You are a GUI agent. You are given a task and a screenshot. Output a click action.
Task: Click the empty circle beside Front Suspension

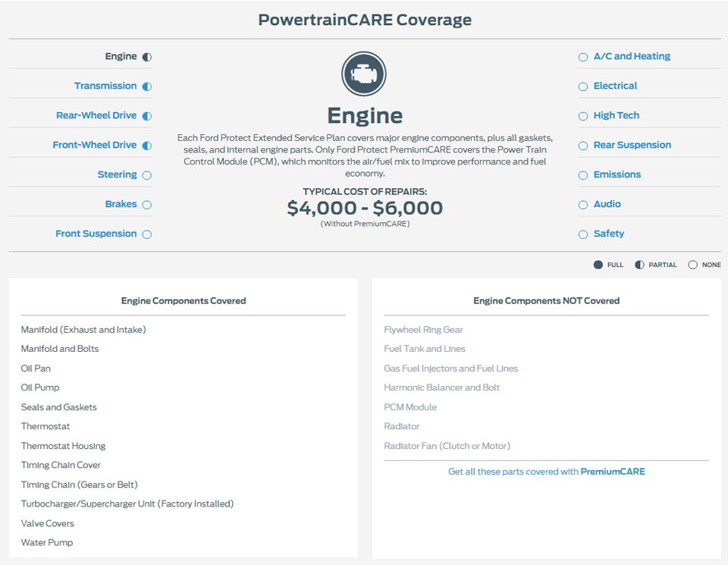(x=146, y=234)
